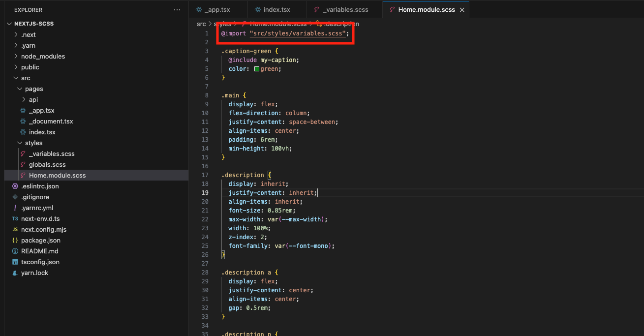Viewport: 644px width, 336px height.
Task: Open tsconfig.json in the explorer
Action: pyautogui.click(x=40, y=262)
